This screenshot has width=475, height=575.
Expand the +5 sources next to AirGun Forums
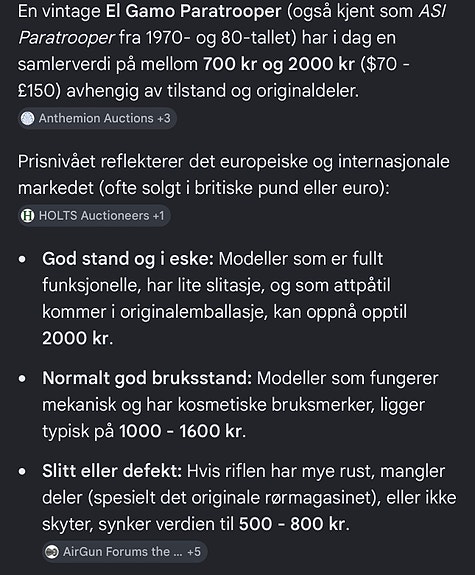(194, 552)
